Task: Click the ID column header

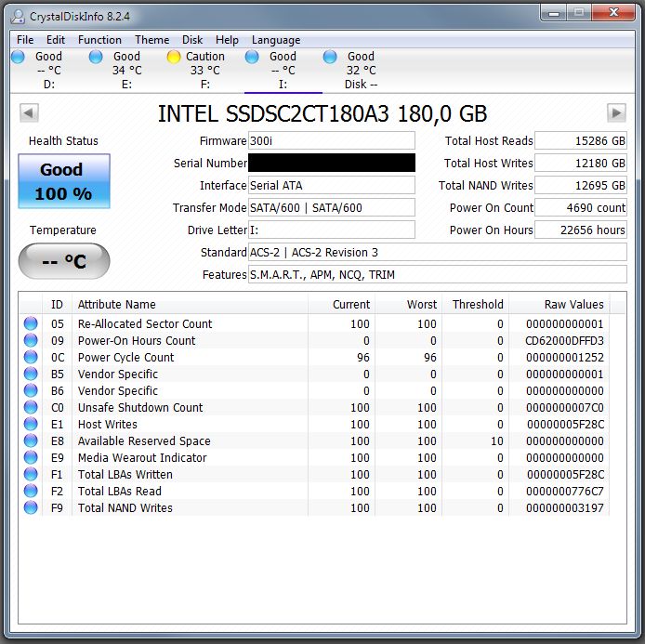Action: [57, 304]
